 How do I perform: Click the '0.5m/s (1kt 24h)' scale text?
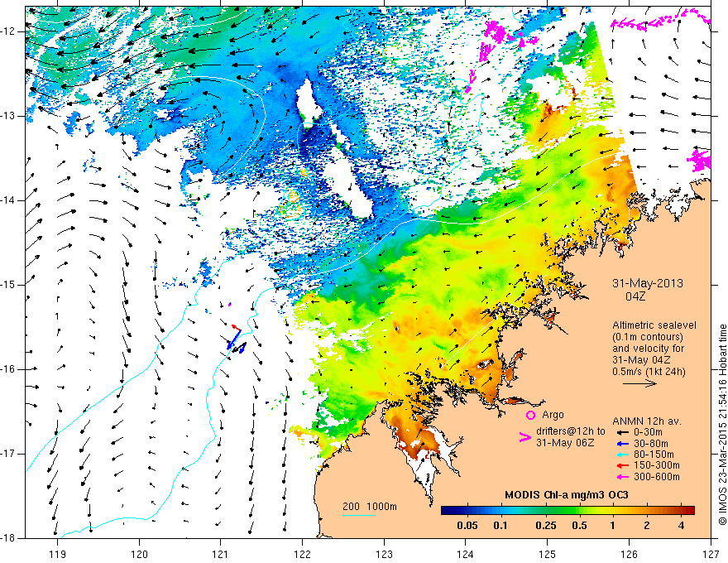(x=649, y=371)
